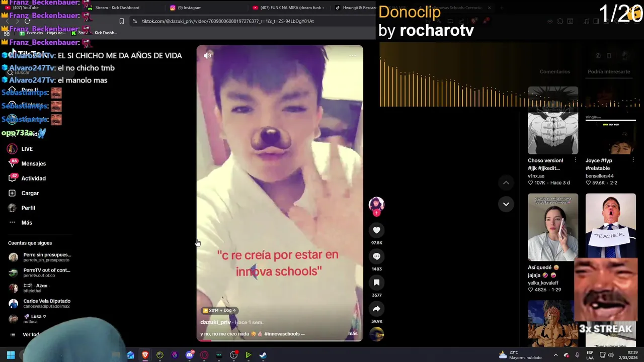Open Discord from the taskbar
Screen dimensions: 644x362
point(190,355)
